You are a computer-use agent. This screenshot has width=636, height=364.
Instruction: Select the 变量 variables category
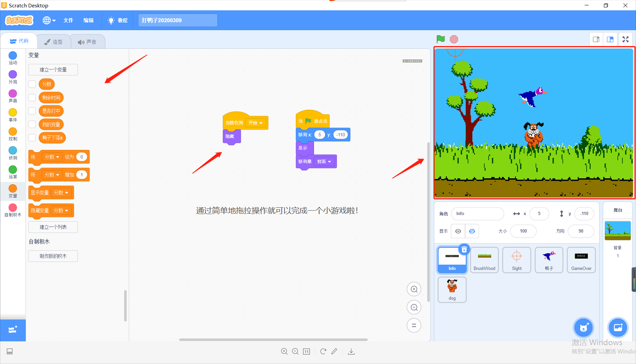coord(13,191)
